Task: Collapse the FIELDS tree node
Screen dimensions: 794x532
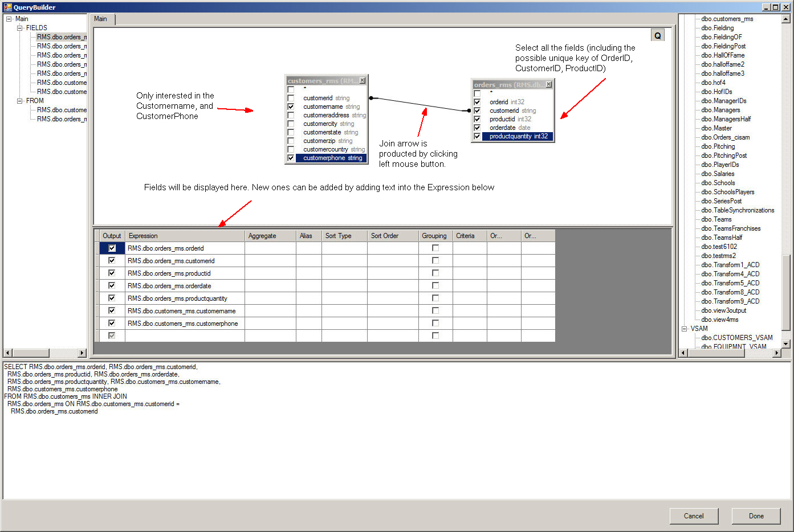Action: pyautogui.click(x=20, y=28)
